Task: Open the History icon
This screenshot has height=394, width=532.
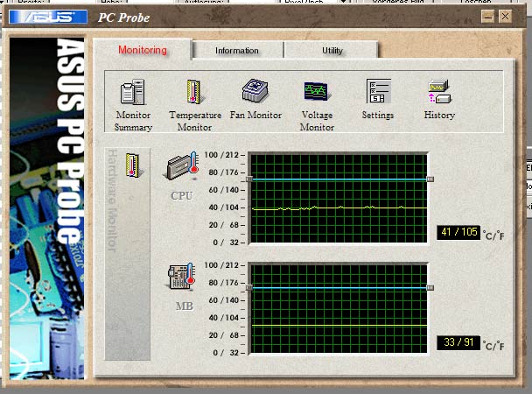Action: click(439, 91)
